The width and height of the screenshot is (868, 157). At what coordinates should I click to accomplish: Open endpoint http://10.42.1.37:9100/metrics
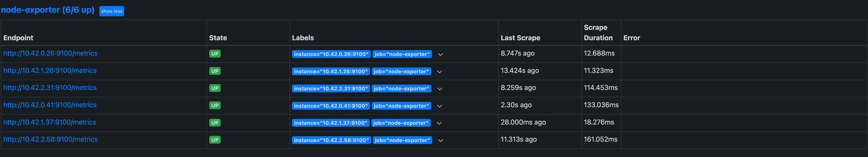[49, 122]
